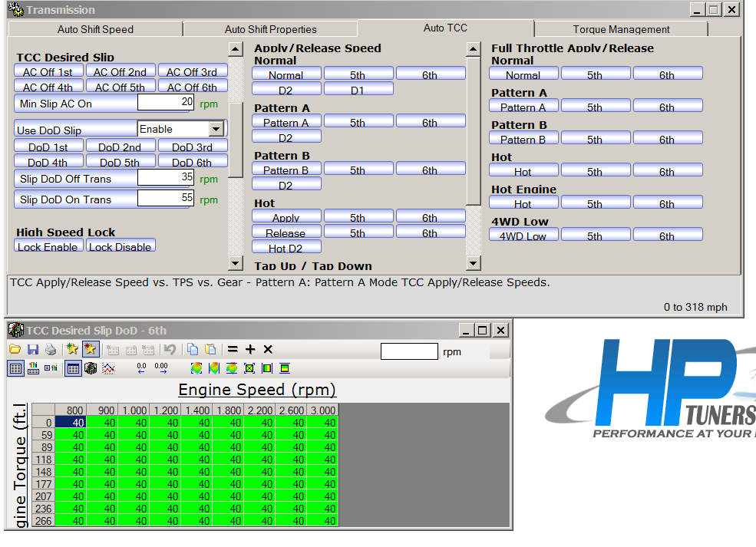Click the Lock Enable button
This screenshot has height=547, width=756.
click(48, 247)
